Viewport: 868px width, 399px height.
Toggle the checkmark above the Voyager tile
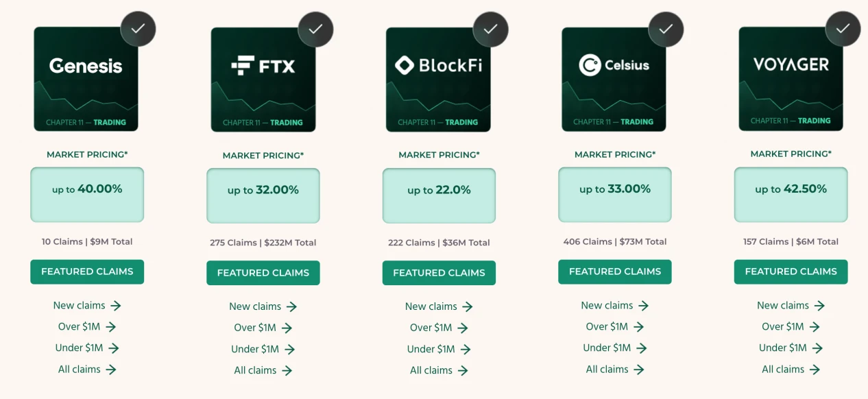click(x=843, y=28)
